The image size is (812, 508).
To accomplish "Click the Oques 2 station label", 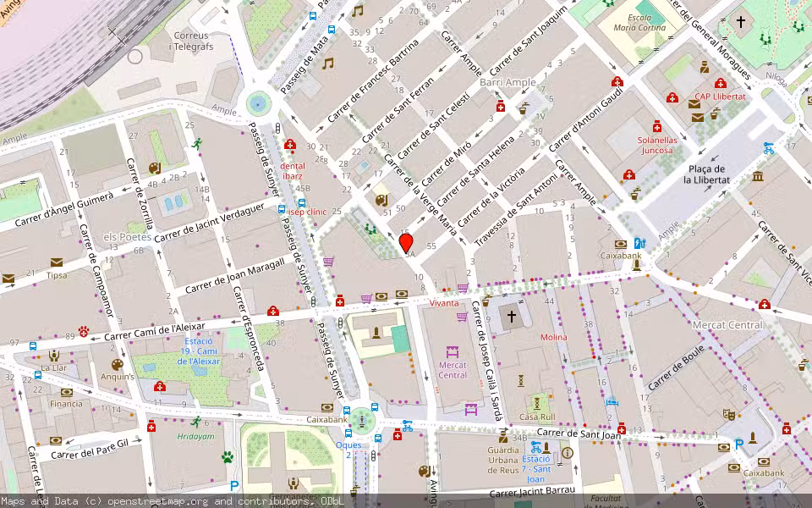I will coord(348,450).
